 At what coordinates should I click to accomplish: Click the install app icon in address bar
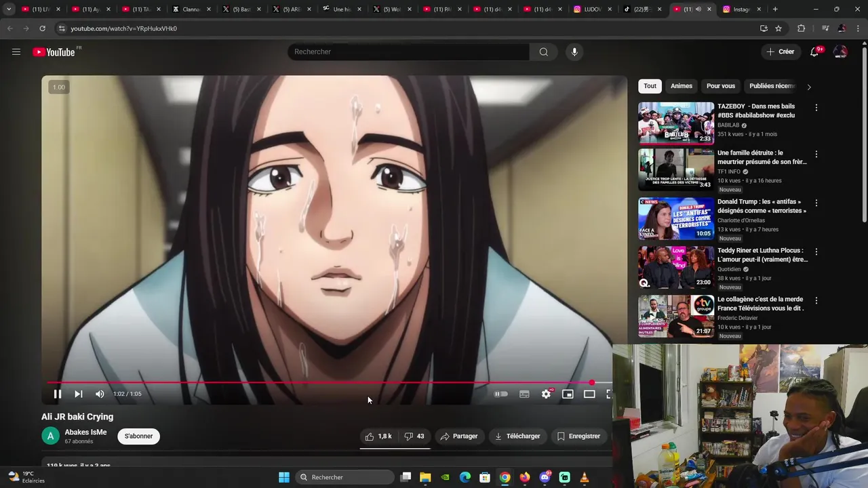point(764,28)
